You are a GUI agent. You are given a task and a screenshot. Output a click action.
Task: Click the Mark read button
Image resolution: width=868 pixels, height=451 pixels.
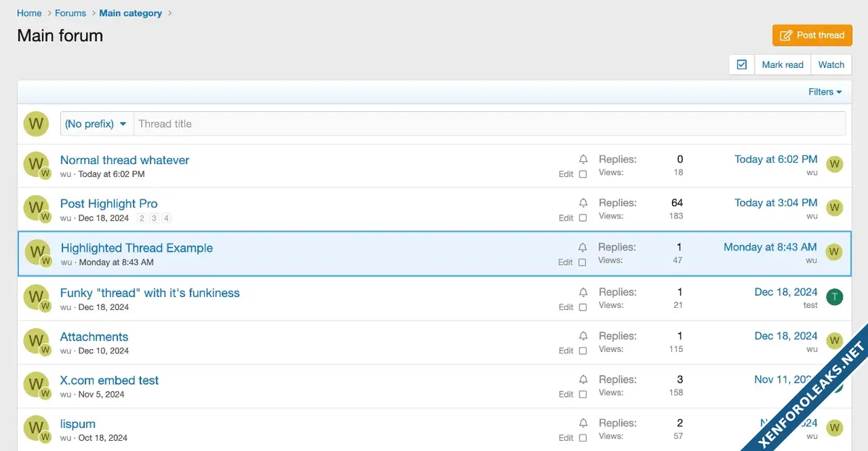coord(782,64)
